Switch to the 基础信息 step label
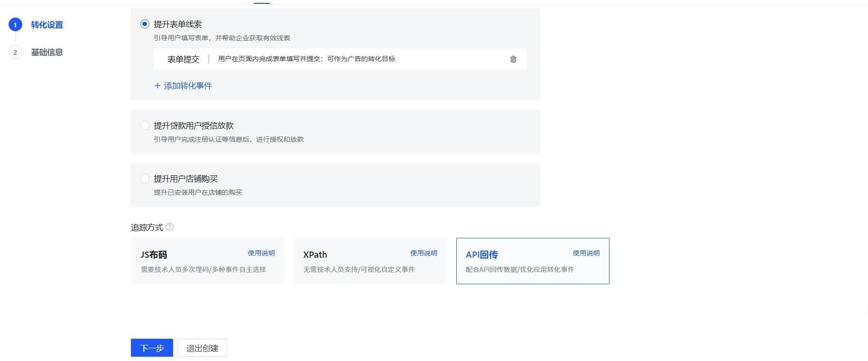Viewport: 868px width, 361px height. [x=47, y=53]
